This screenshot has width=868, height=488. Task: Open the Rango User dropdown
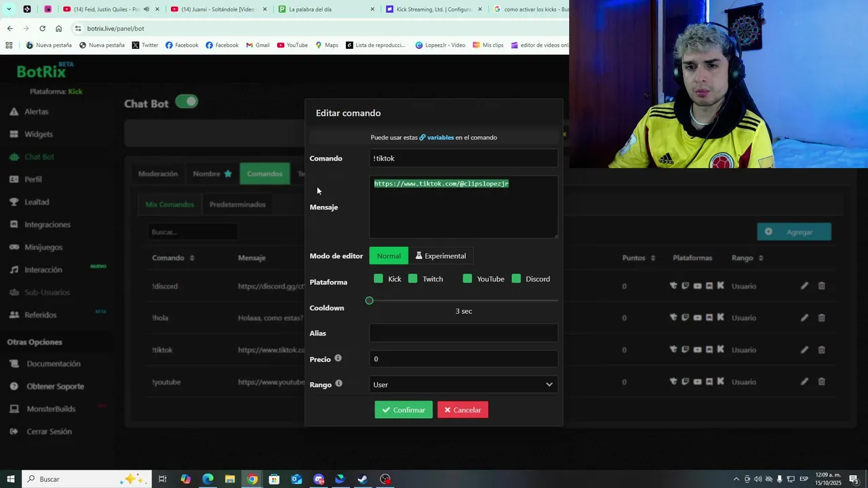[464, 384]
